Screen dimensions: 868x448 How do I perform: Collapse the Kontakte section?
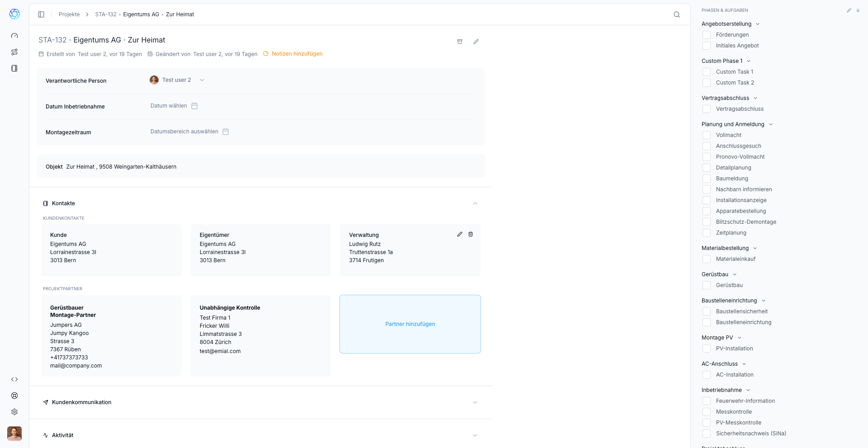pos(475,203)
